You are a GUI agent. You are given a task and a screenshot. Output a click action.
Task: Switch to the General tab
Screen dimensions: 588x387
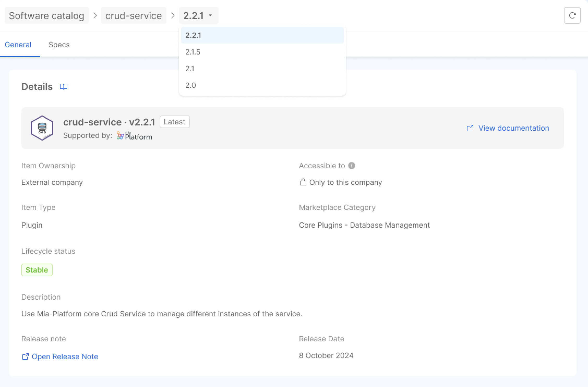[x=18, y=44]
